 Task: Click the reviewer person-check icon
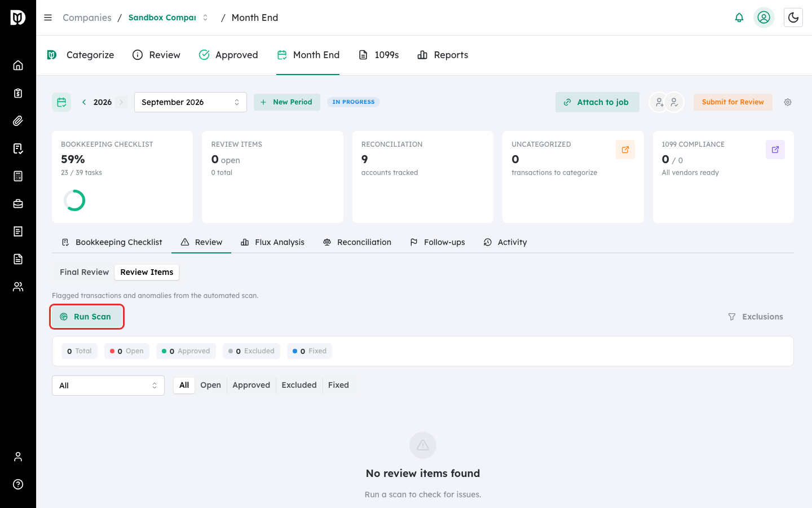point(674,102)
